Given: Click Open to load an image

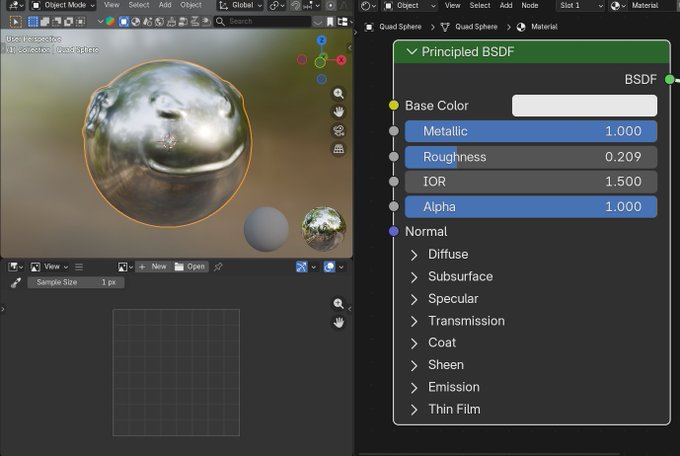Looking at the screenshot, I should [190, 267].
